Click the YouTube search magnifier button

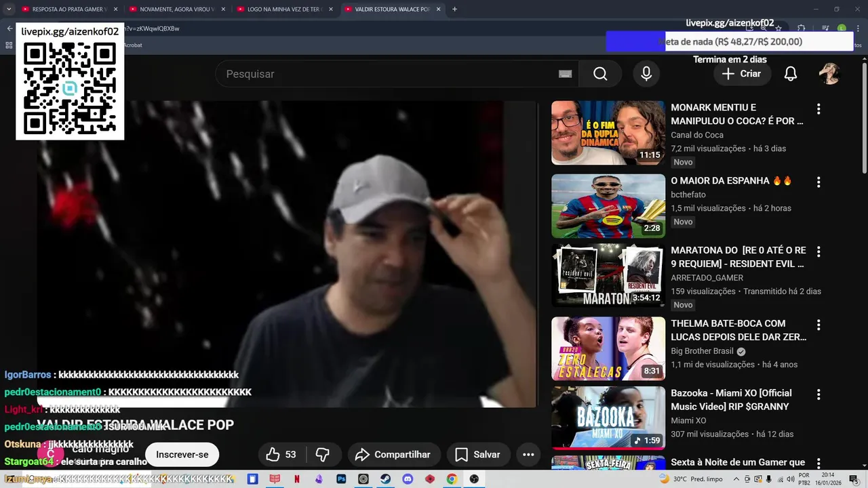pos(600,74)
